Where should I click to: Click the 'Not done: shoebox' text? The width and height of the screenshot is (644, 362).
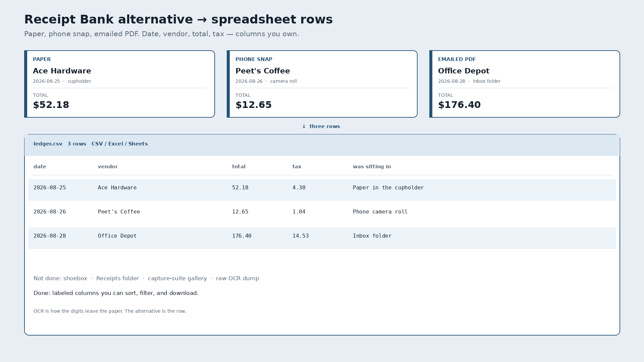pyautogui.click(x=60, y=279)
